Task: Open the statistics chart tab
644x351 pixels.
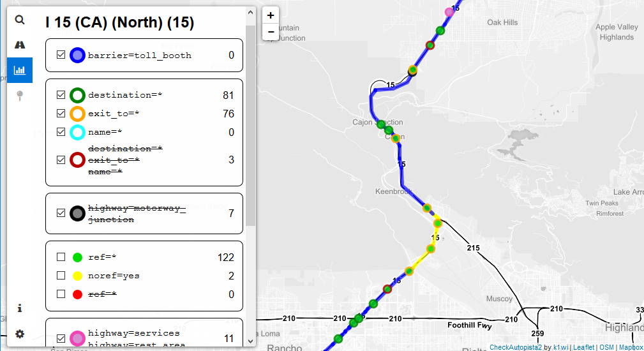Action: (20, 70)
